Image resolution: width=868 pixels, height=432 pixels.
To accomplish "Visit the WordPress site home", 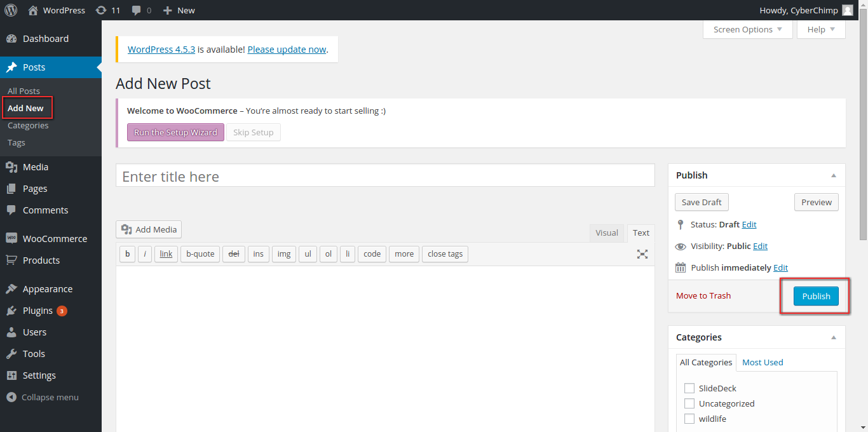I will [57, 10].
